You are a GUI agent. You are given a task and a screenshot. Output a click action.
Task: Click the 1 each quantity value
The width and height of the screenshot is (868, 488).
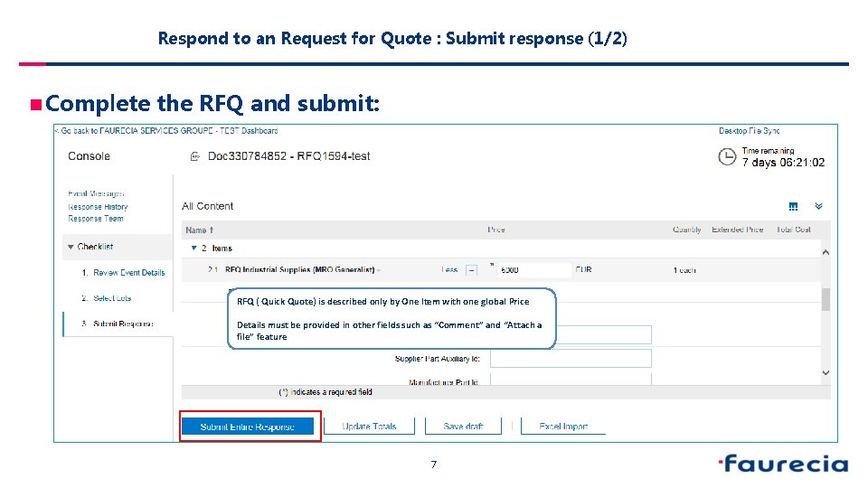point(684,270)
